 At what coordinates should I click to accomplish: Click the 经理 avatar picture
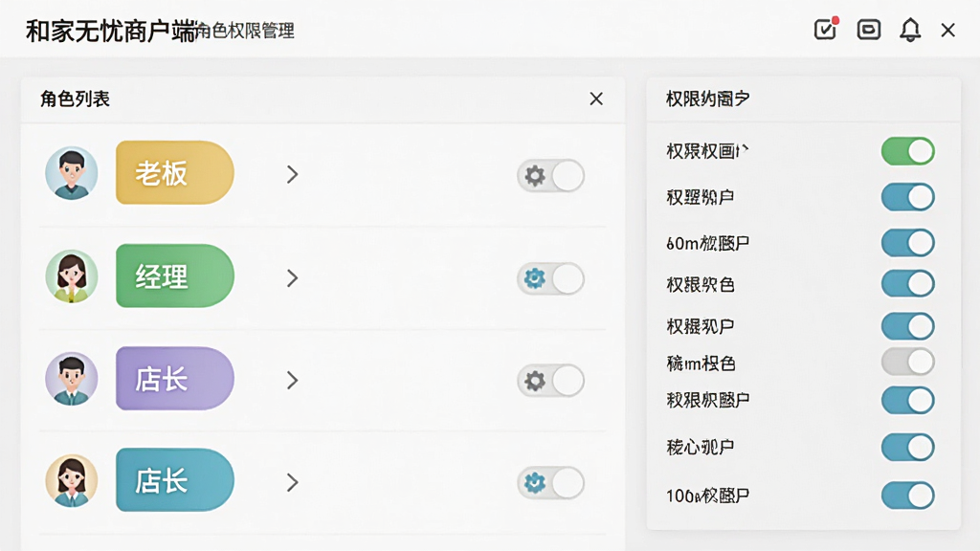tap(71, 276)
